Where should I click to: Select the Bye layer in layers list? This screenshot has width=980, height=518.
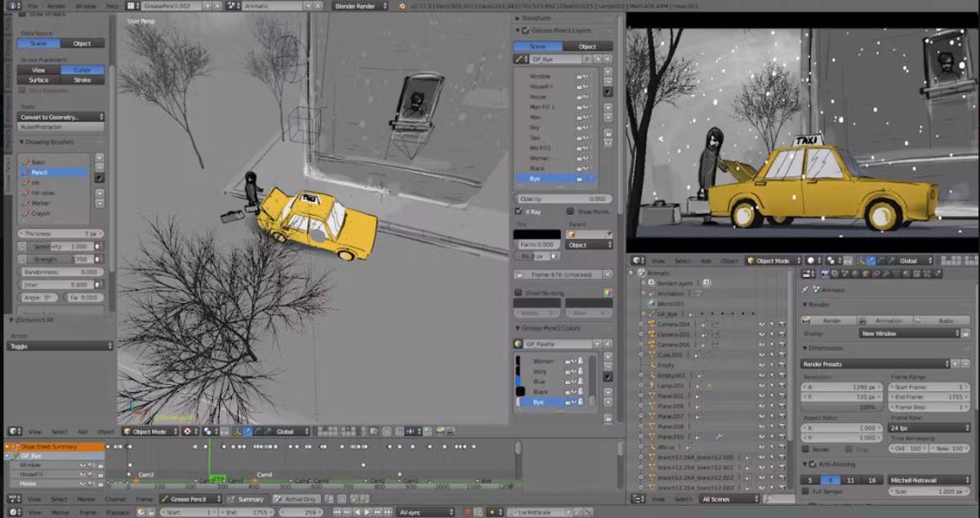(x=555, y=178)
